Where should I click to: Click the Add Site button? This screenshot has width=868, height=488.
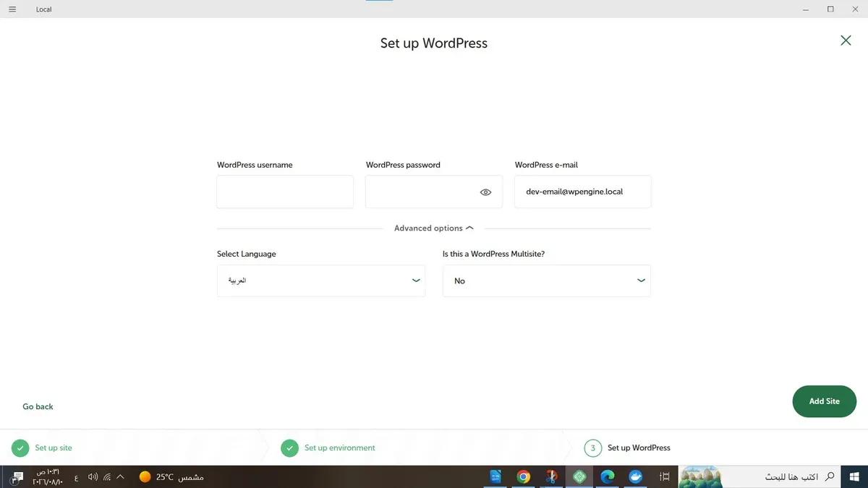tap(825, 401)
